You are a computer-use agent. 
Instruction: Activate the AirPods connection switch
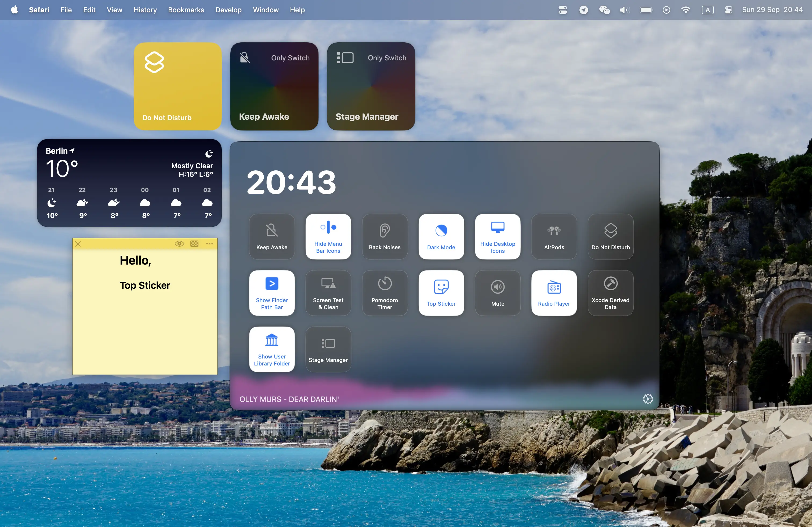(x=553, y=236)
